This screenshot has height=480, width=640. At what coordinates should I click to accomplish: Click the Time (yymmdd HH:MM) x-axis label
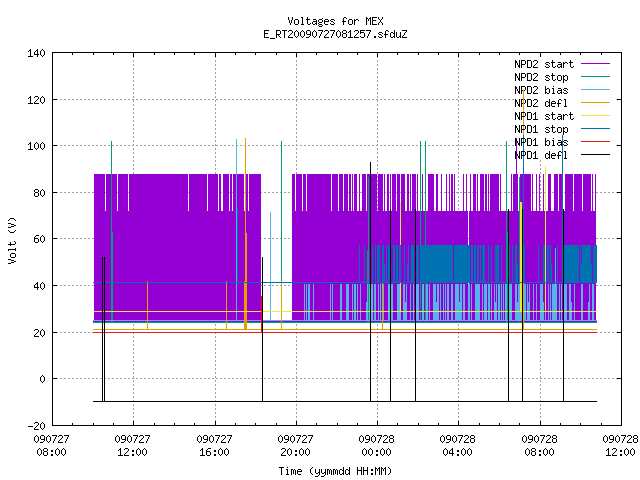(335, 471)
